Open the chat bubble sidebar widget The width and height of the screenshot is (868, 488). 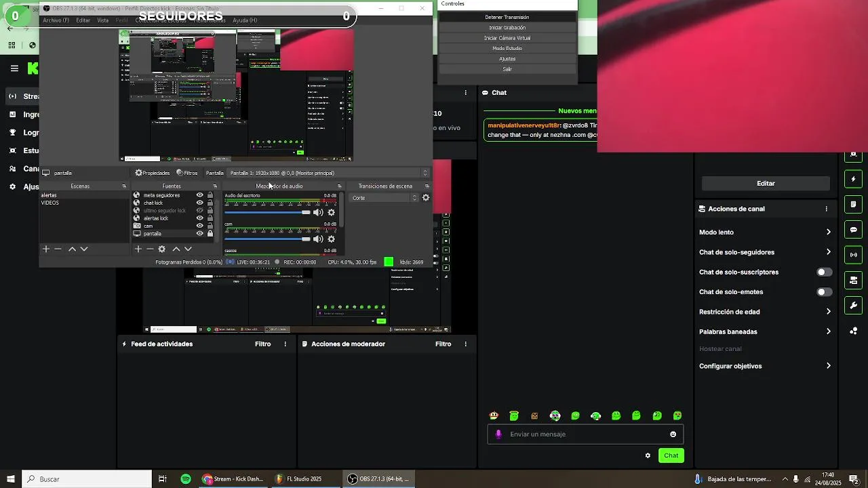click(x=854, y=230)
